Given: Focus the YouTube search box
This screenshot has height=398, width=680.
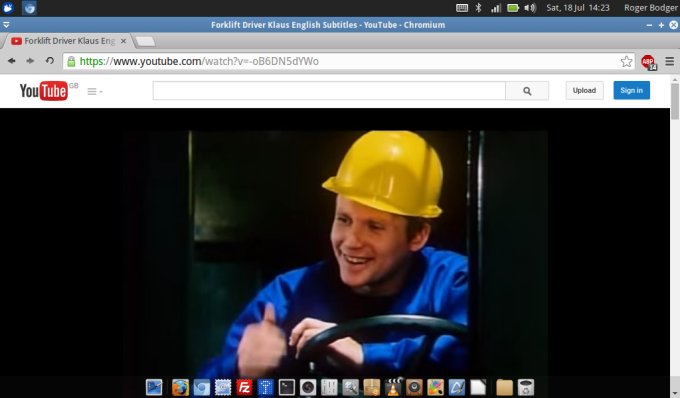Looking at the screenshot, I should tap(329, 91).
